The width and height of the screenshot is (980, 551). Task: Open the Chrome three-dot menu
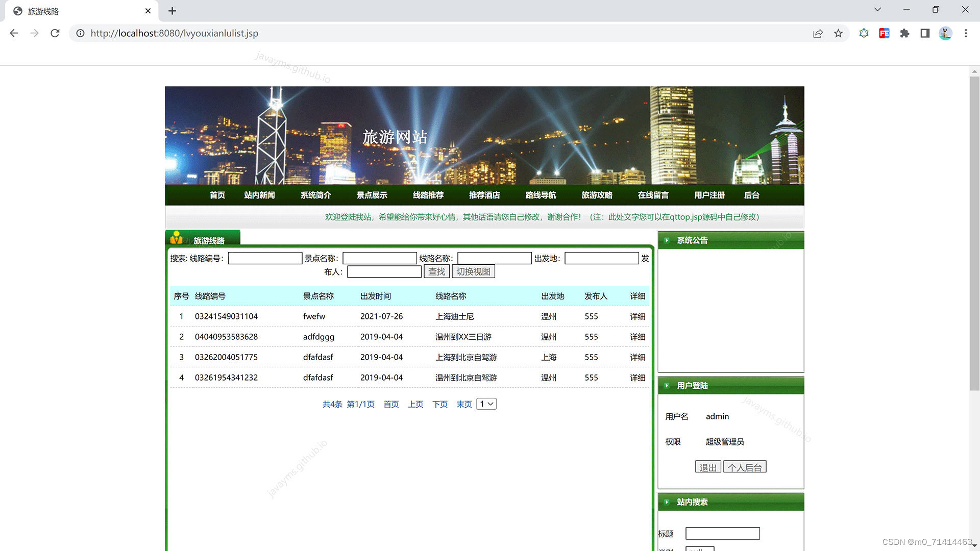tap(966, 33)
